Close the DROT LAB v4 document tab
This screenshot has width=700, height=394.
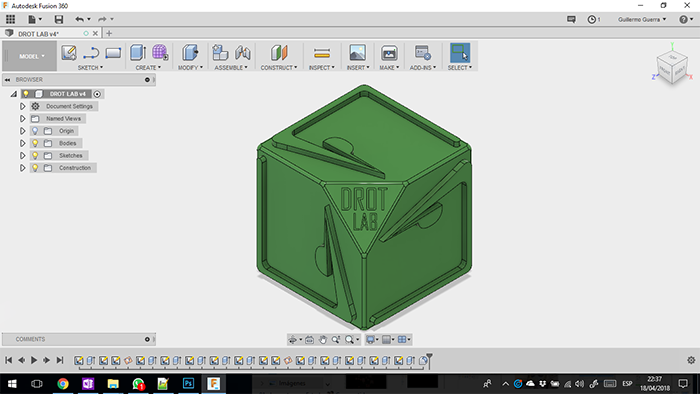tap(95, 33)
